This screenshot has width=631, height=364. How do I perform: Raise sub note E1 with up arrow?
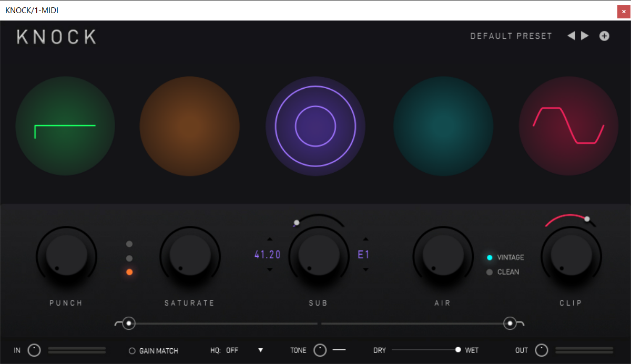(x=365, y=238)
